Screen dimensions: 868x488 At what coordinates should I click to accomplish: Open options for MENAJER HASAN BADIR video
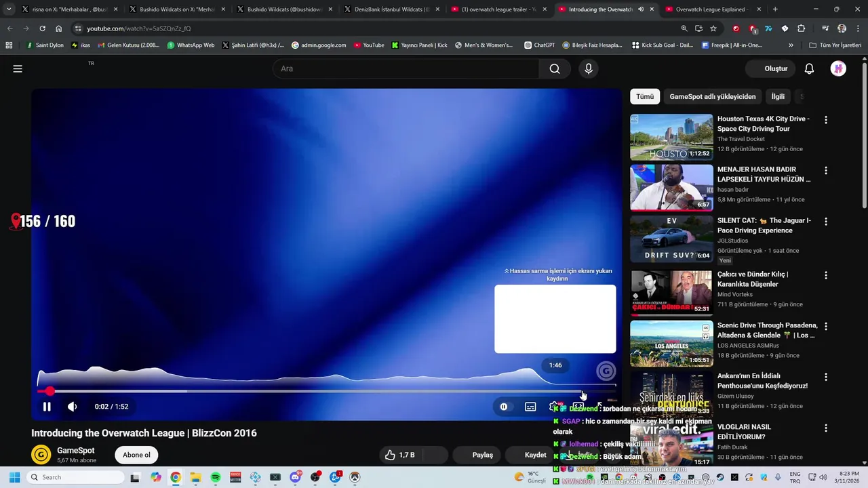tap(825, 171)
